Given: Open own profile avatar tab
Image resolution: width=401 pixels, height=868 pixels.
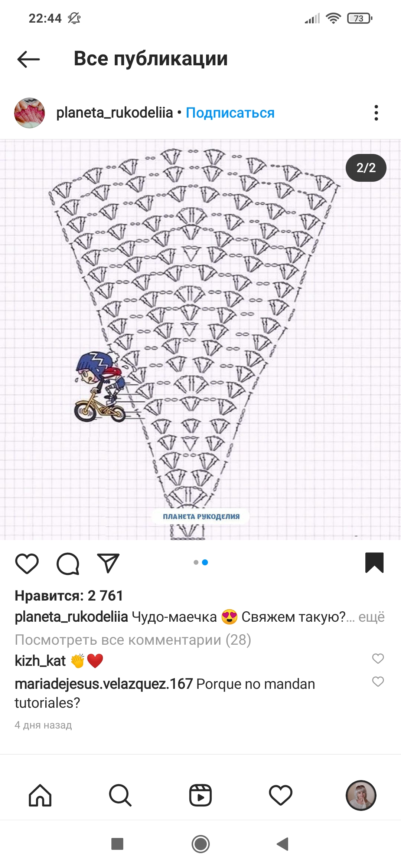Looking at the screenshot, I should [x=361, y=795].
